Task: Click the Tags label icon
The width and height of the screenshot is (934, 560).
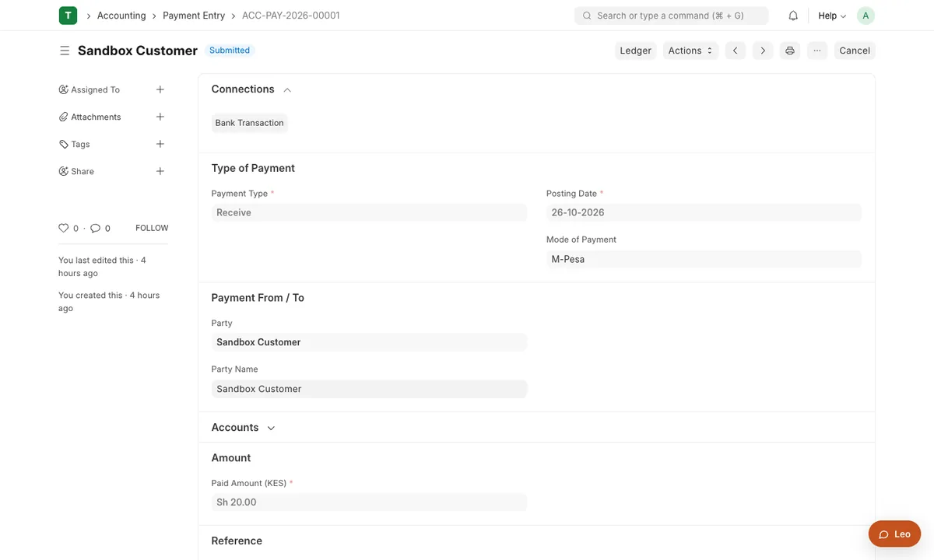Action: 64,144
